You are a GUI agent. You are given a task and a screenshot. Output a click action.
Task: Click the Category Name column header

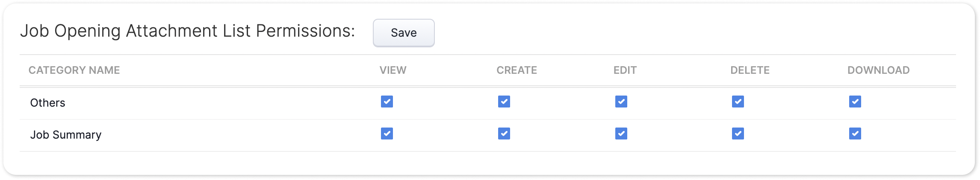tap(74, 70)
